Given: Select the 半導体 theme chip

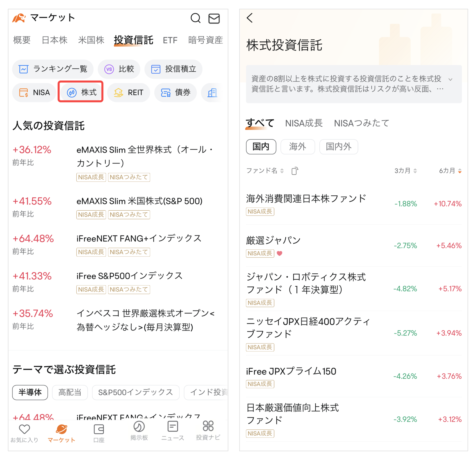Looking at the screenshot, I should tap(30, 392).
